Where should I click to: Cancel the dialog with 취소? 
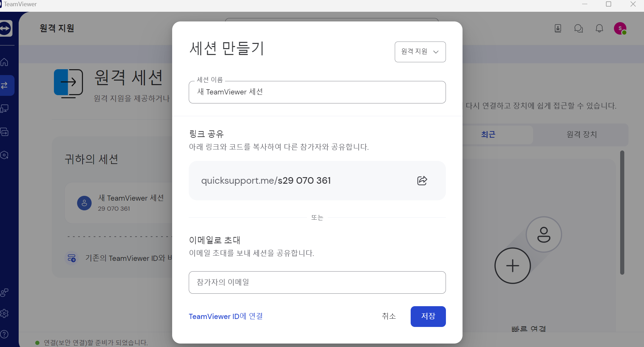389,316
